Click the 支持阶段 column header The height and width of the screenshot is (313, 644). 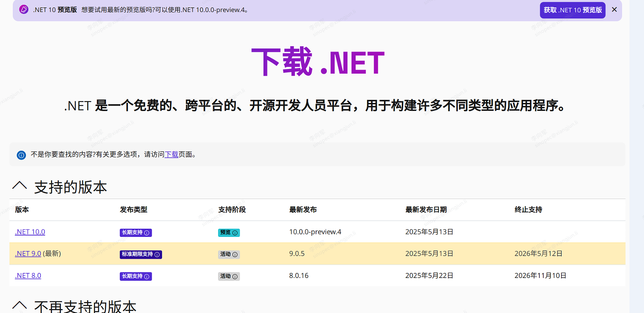pos(232,210)
